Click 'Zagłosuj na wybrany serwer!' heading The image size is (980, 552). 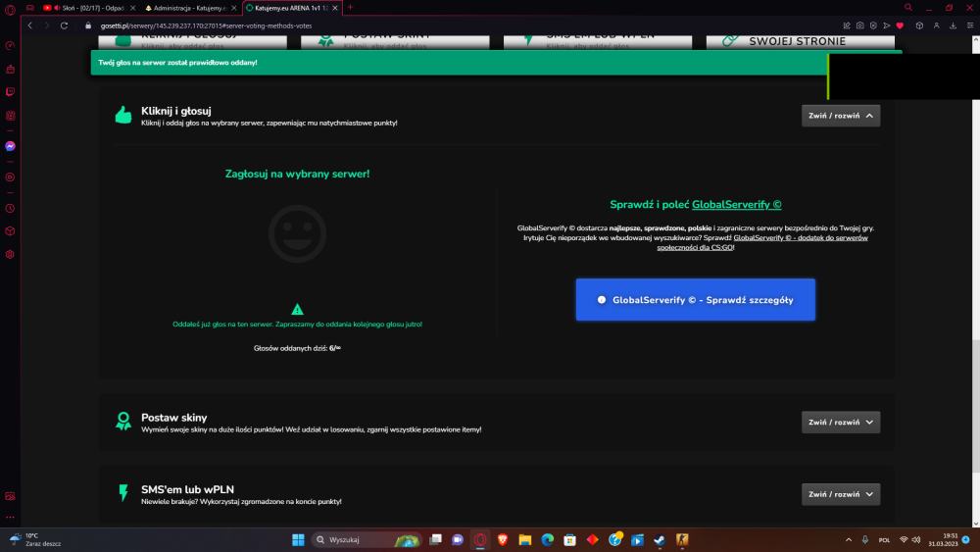point(298,174)
